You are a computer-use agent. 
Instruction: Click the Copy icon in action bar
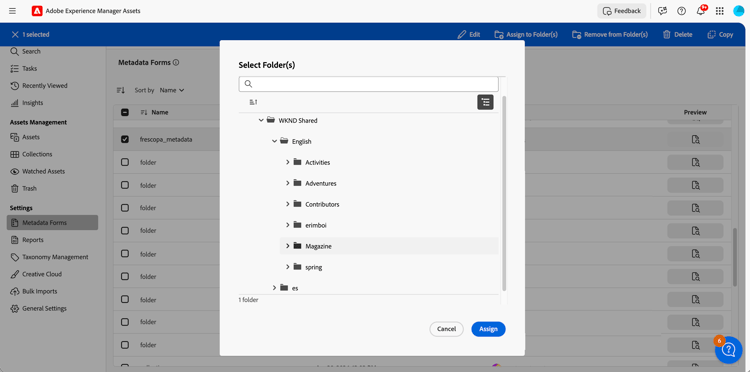(x=711, y=34)
